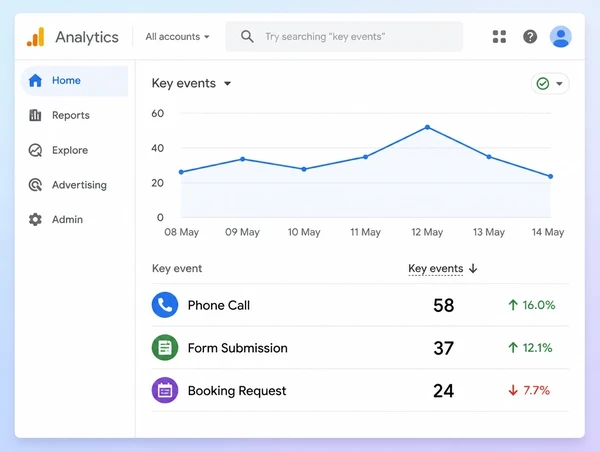Select the 08 May data point

click(x=181, y=172)
